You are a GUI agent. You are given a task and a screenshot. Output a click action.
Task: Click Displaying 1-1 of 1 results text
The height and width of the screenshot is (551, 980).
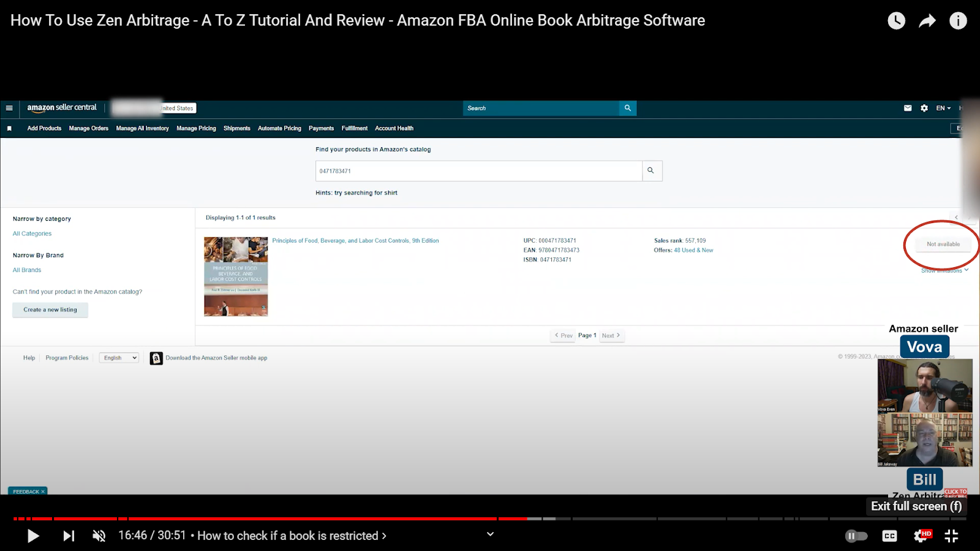(241, 218)
